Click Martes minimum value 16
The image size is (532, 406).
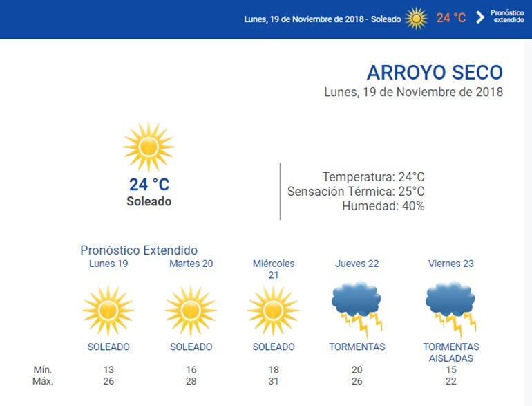click(x=191, y=369)
